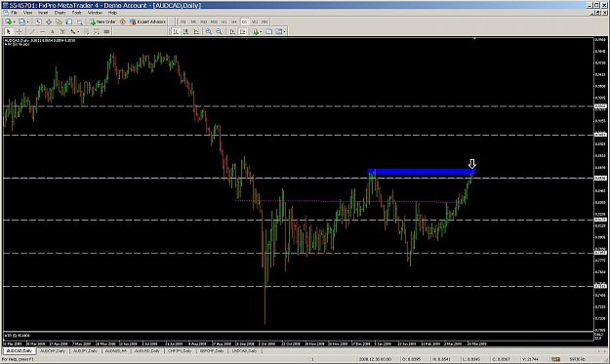
Task: Switch to the AUDCHF,Daily chart tab
Action: tap(53, 350)
